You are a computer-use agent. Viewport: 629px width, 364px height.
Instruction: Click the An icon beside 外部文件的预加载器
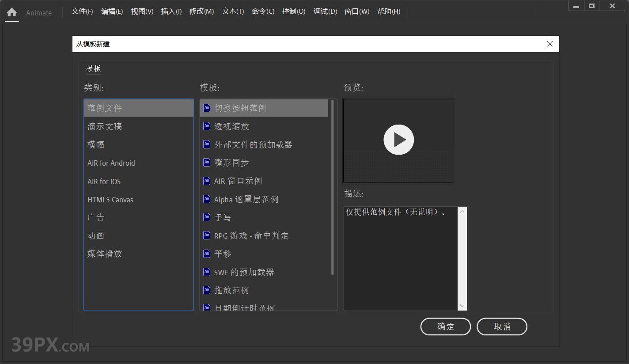coord(206,144)
